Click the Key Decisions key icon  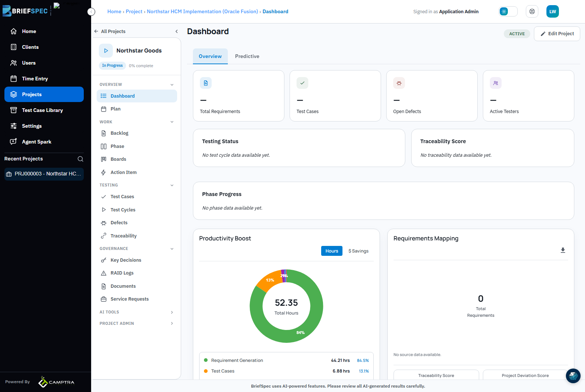[x=104, y=260]
